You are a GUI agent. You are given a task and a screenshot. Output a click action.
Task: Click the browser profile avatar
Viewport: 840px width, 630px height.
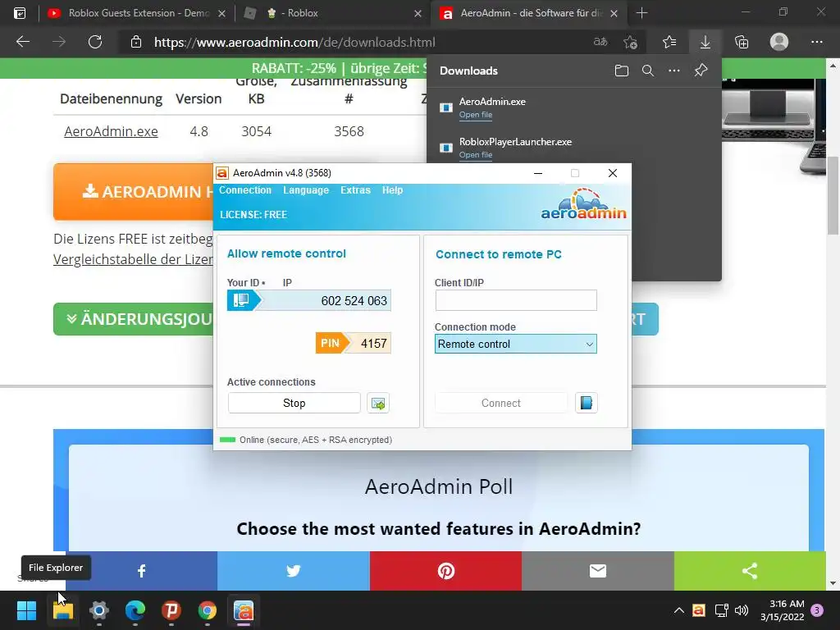coord(779,42)
